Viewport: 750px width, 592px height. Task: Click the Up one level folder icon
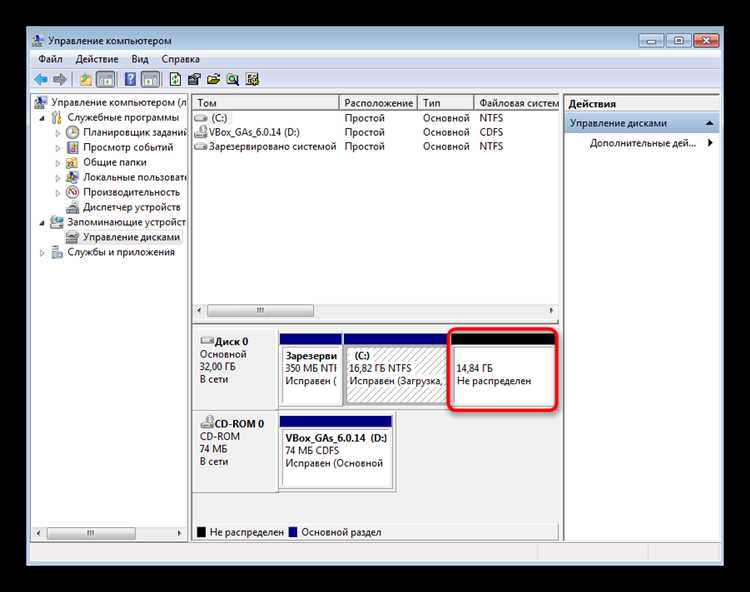tap(86, 79)
